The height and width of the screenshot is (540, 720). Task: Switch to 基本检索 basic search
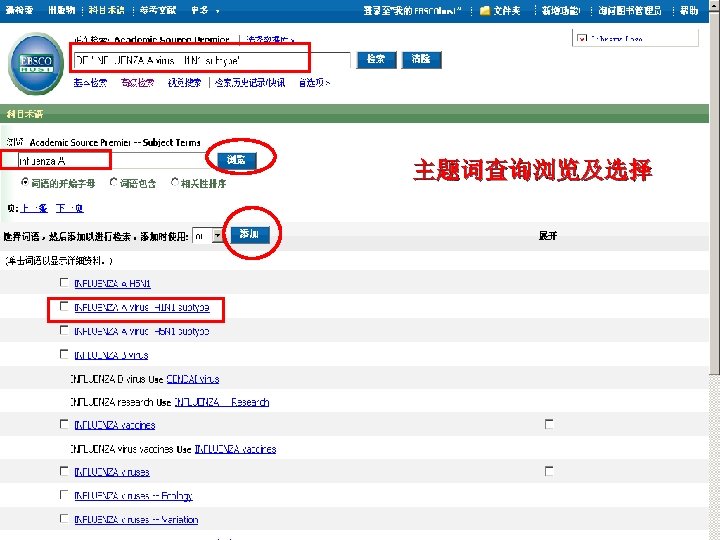[x=90, y=83]
